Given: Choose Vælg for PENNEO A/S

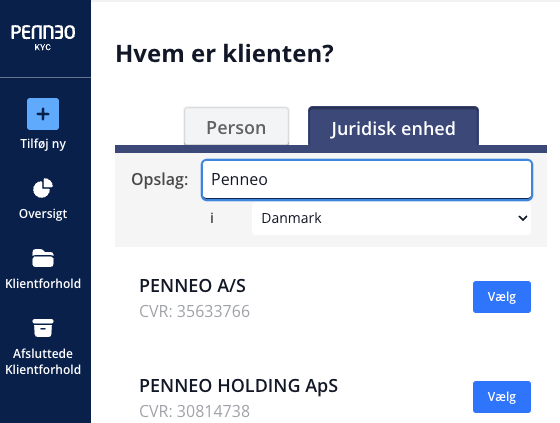Looking at the screenshot, I should point(502,297).
